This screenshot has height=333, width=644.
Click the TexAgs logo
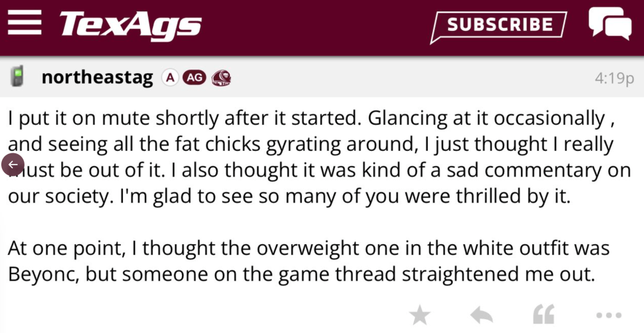point(130,25)
